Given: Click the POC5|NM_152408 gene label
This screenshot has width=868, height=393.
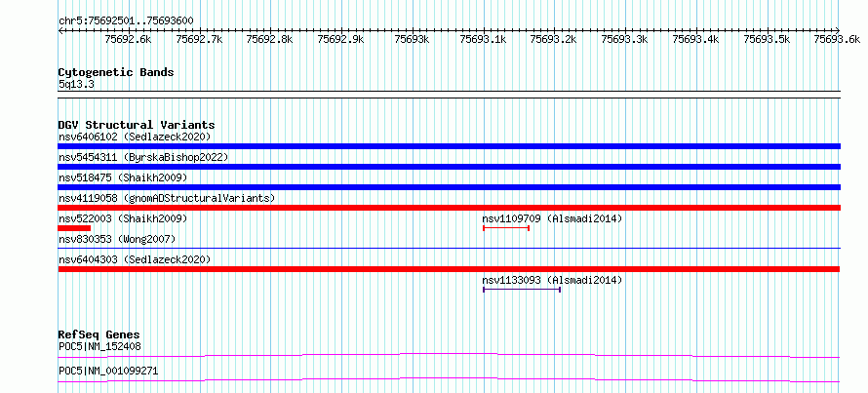Looking at the screenshot, I should (x=99, y=346).
